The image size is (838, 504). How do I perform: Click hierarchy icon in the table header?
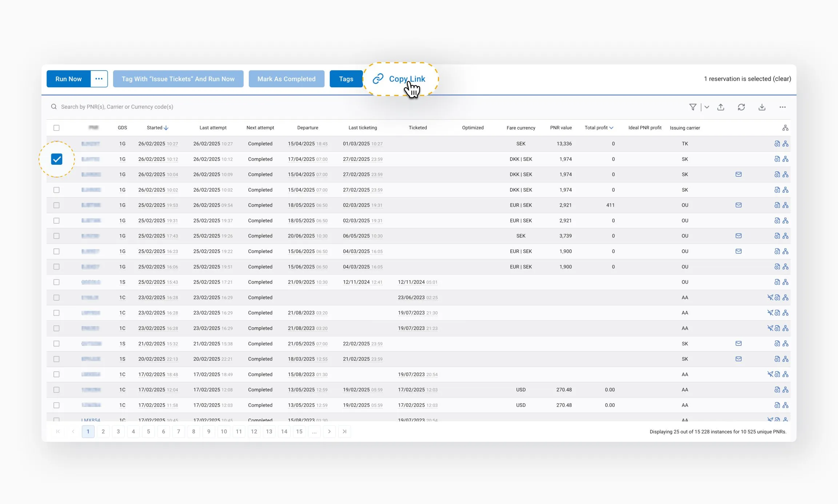[785, 128]
